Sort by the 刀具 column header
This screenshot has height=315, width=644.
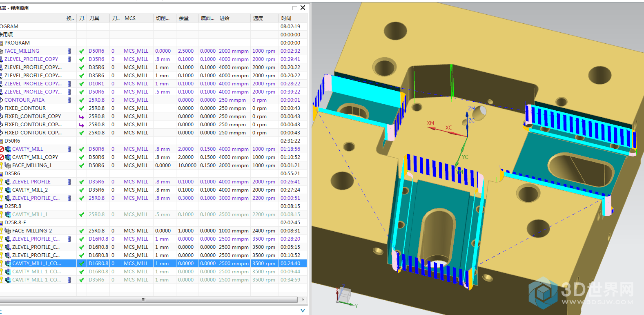coord(98,18)
